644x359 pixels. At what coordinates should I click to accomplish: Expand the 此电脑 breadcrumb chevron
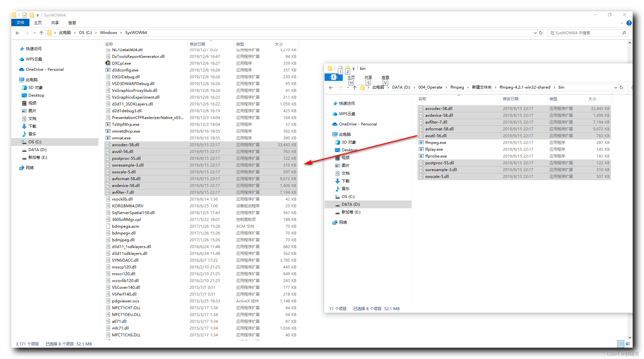point(75,32)
